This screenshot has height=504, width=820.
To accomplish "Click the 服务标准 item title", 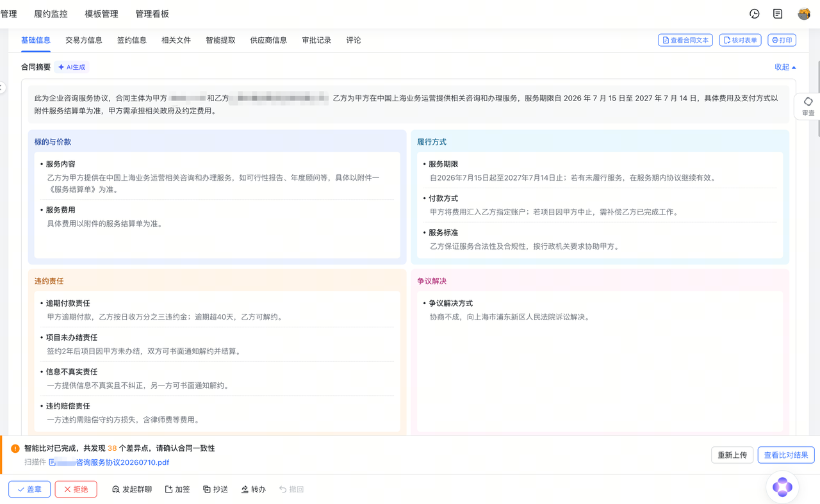I will point(443,233).
